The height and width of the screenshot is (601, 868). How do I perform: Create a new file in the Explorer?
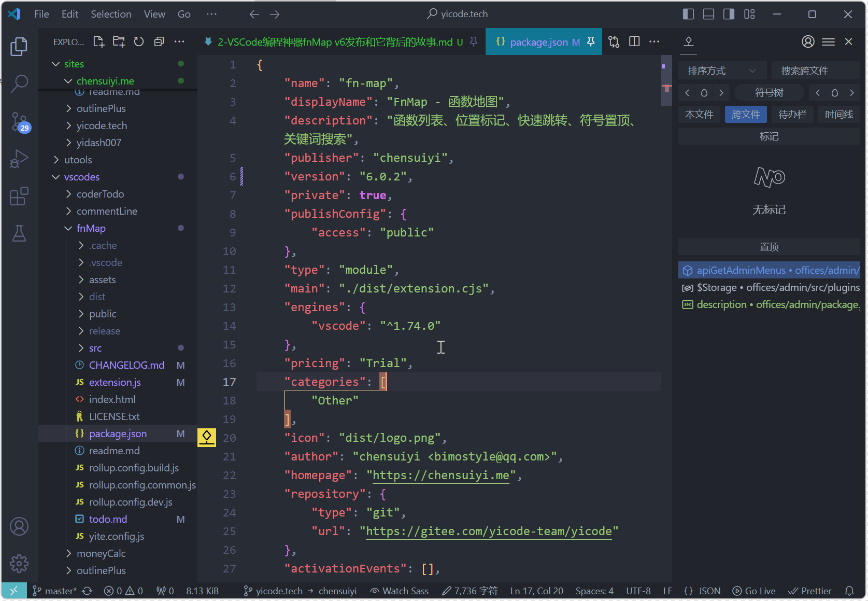coord(98,41)
